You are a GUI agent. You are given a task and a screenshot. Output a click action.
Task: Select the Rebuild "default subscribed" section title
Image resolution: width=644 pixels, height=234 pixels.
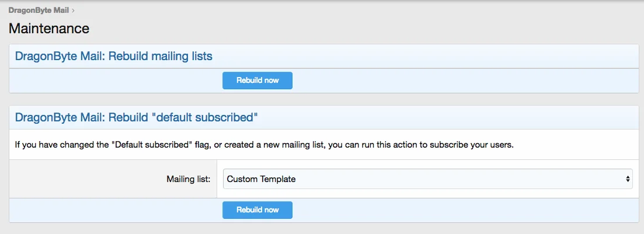tap(137, 117)
